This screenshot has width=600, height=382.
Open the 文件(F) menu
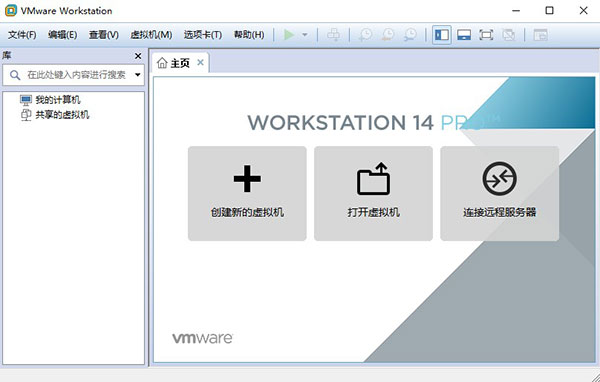[22, 35]
